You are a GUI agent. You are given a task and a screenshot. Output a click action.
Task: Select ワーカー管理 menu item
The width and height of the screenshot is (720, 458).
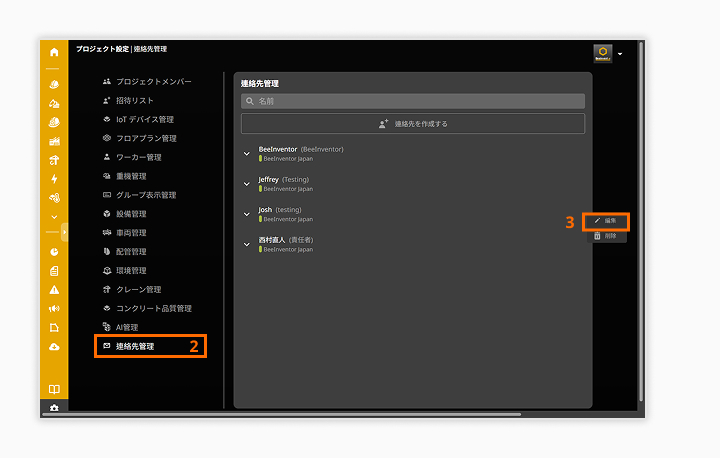tap(132, 157)
